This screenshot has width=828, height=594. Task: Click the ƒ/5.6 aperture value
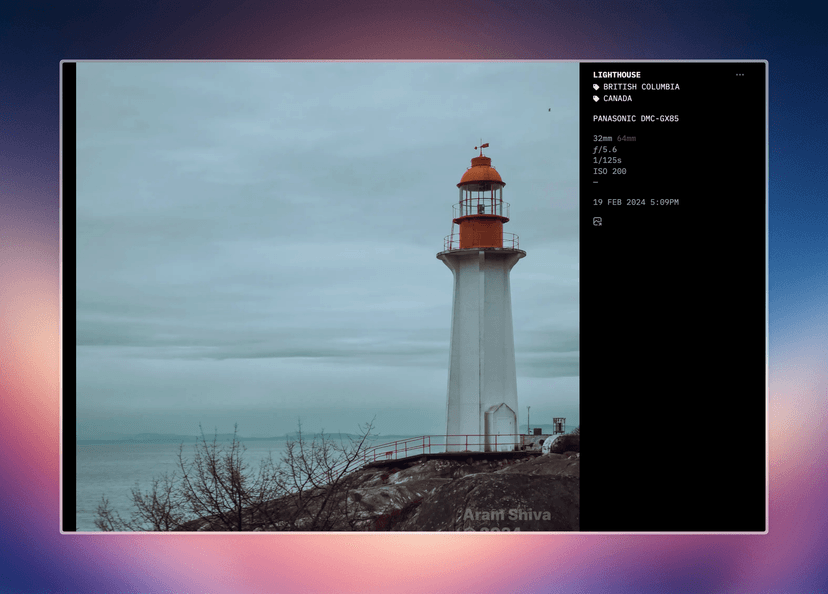pos(605,150)
